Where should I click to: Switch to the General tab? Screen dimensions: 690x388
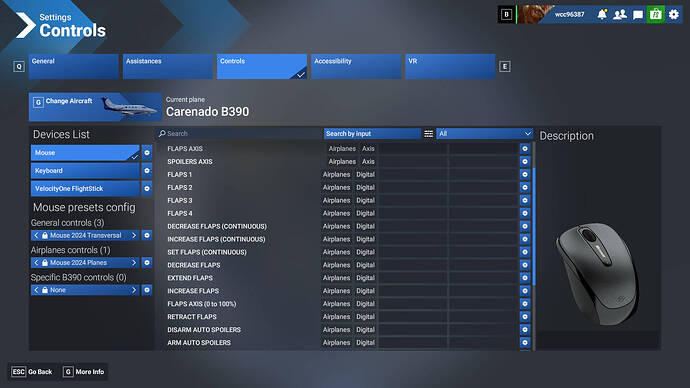click(x=73, y=66)
